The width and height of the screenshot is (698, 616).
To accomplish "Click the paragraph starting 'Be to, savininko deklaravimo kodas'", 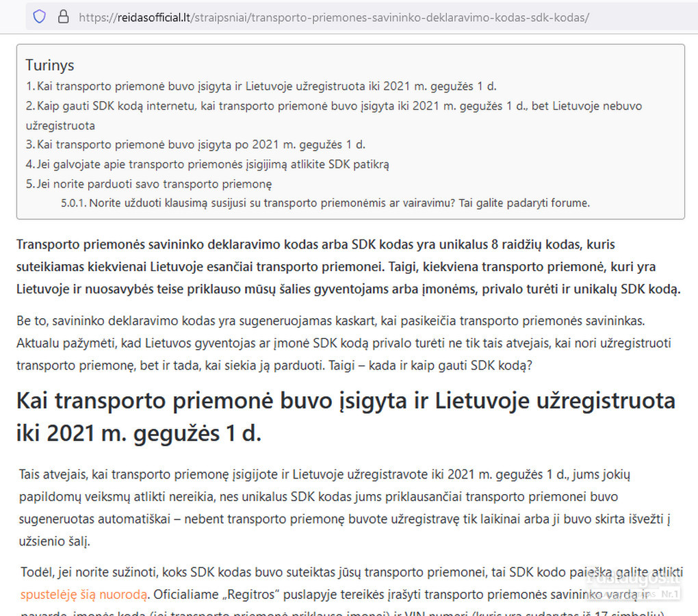I will click(x=344, y=343).
